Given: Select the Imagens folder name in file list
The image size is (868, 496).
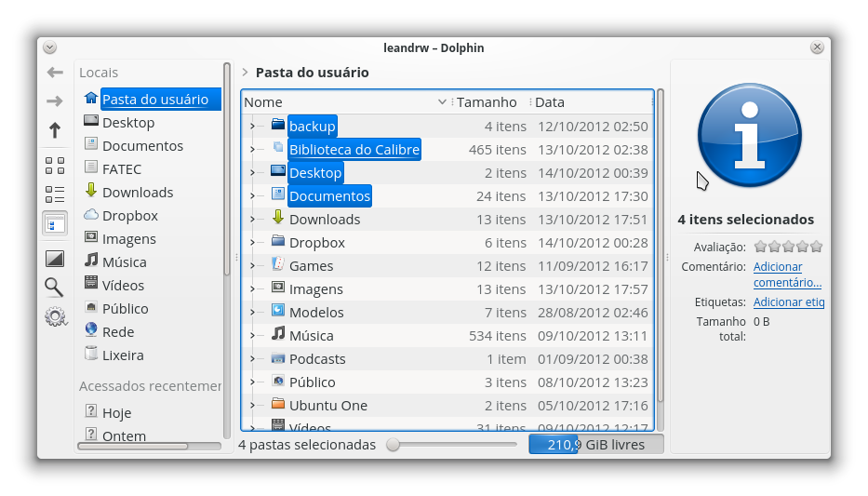Looking at the screenshot, I should tap(316, 289).
